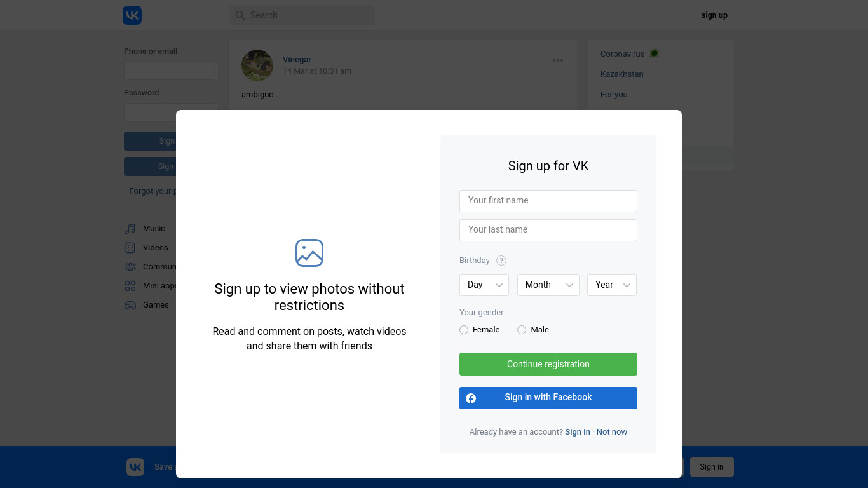The height and width of the screenshot is (488, 868).
Task: Click Sign in with Facebook
Action: coord(548,398)
